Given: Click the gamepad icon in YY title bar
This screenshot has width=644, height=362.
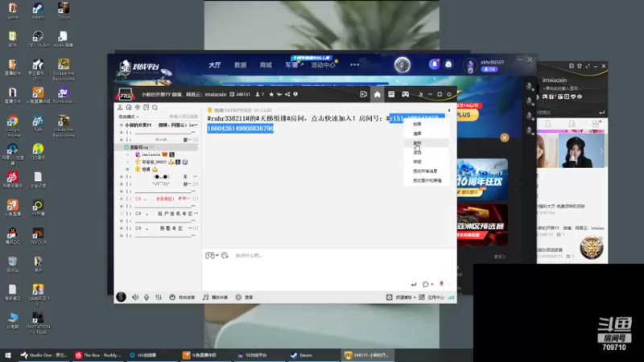Looking at the screenshot, I should (x=405, y=94).
